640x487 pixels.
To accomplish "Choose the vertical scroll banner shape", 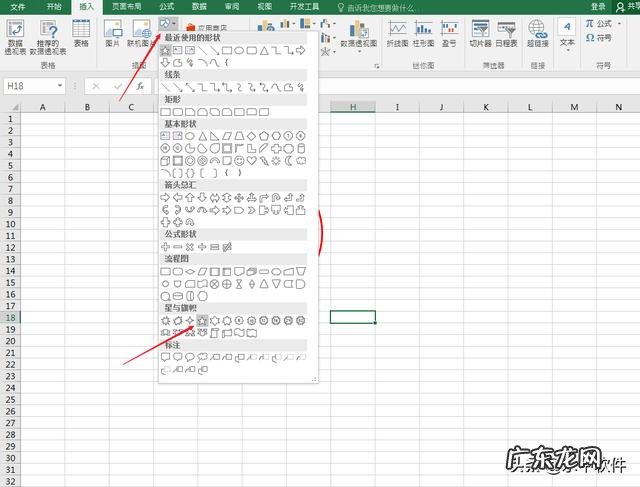I will (214, 333).
